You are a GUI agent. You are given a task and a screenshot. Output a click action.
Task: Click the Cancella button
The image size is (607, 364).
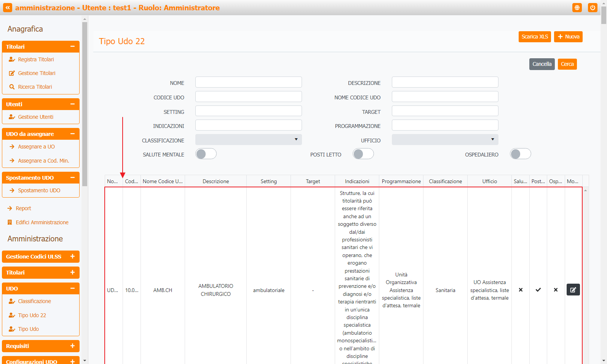coord(542,64)
